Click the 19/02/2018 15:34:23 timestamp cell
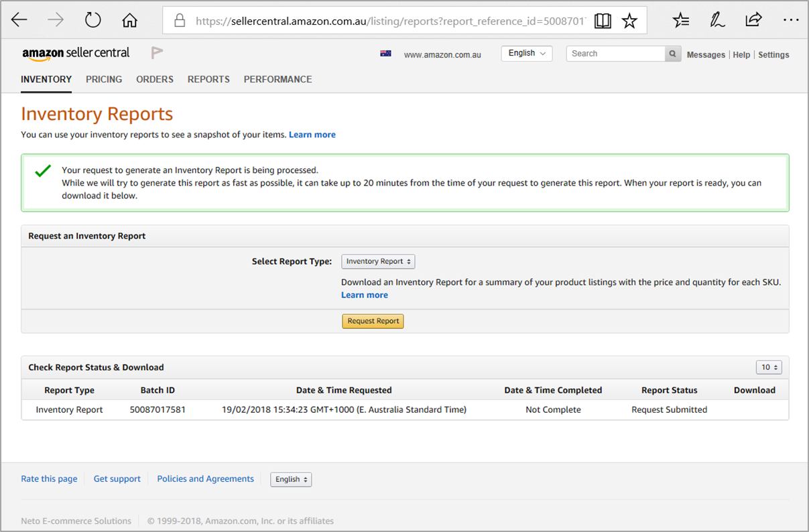The width and height of the screenshot is (809, 532). coord(344,409)
